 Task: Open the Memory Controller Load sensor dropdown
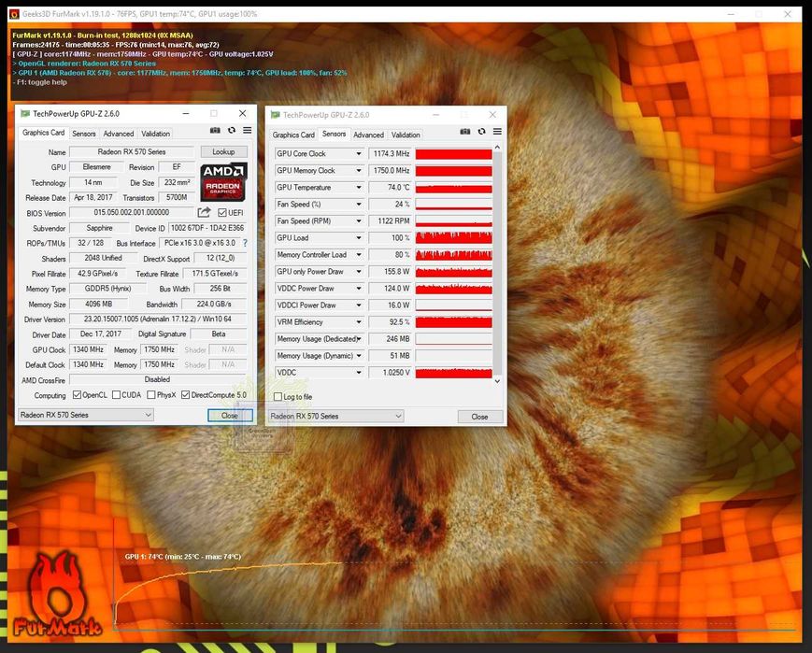click(x=359, y=255)
